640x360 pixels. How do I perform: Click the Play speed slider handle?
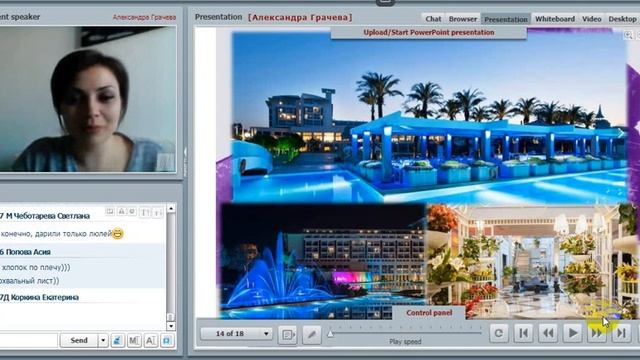330,333
